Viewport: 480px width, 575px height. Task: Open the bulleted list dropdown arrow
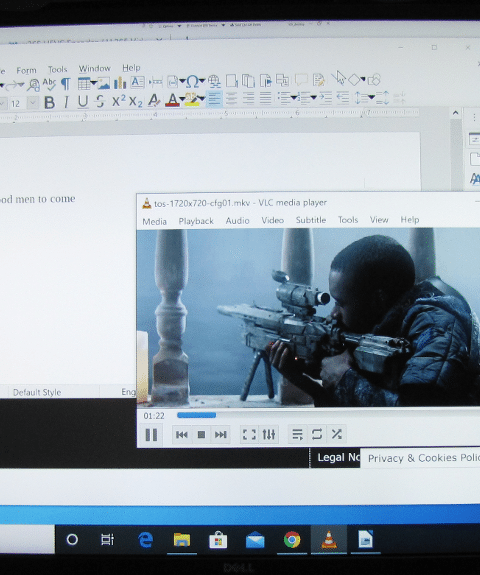click(294, 98)
